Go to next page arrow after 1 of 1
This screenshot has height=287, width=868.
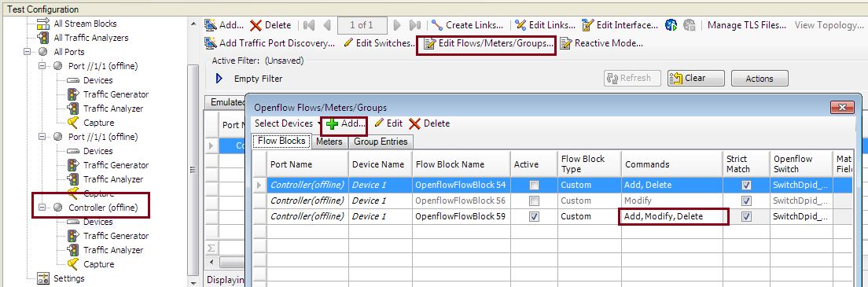click(396, 25)
